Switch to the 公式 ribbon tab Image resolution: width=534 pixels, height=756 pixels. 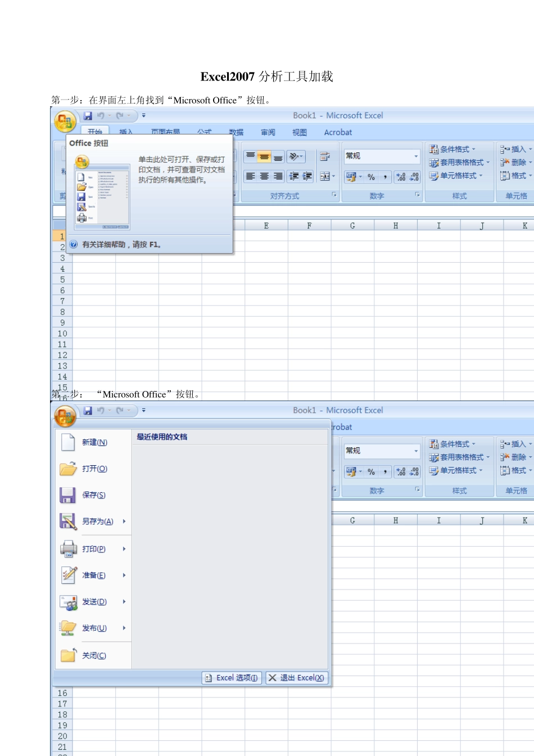point(204,132)
